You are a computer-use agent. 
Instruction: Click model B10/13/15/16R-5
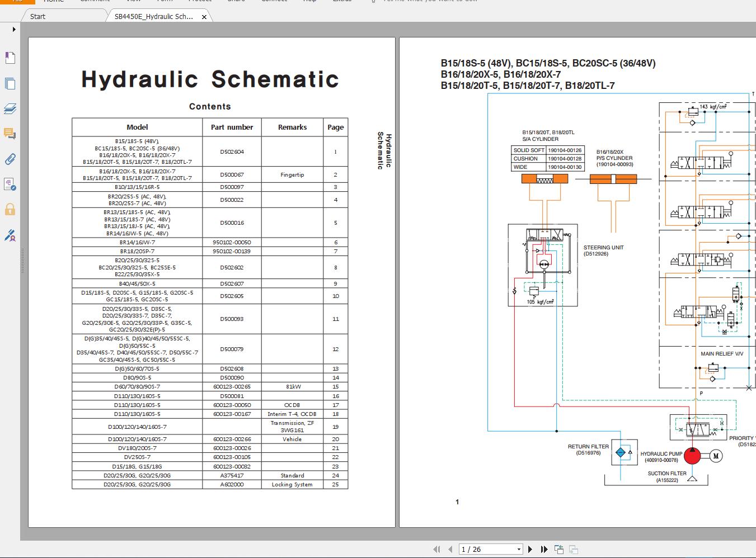(137, 187)
